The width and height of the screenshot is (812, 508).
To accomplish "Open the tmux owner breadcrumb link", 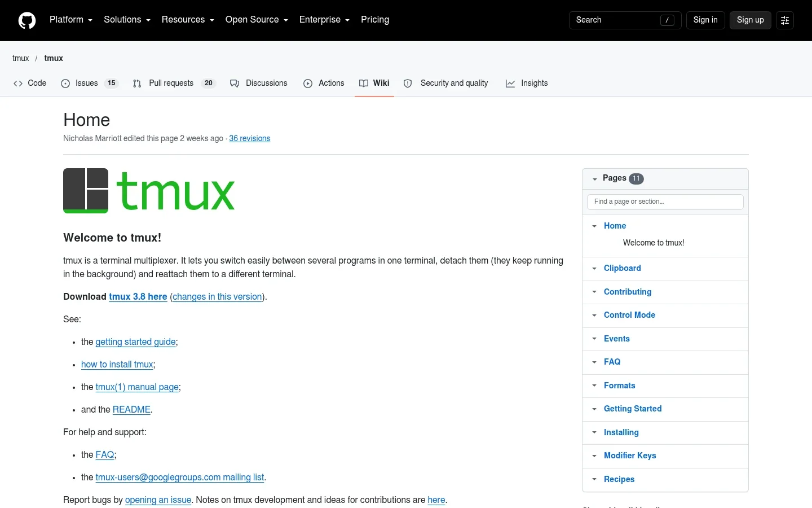I will pyautogui.click(x=21, y=58).
